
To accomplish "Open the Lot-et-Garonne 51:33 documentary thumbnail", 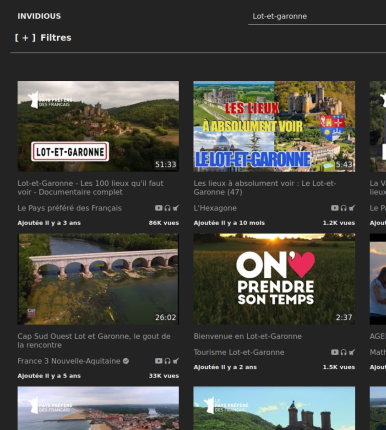I will [98, 126].
